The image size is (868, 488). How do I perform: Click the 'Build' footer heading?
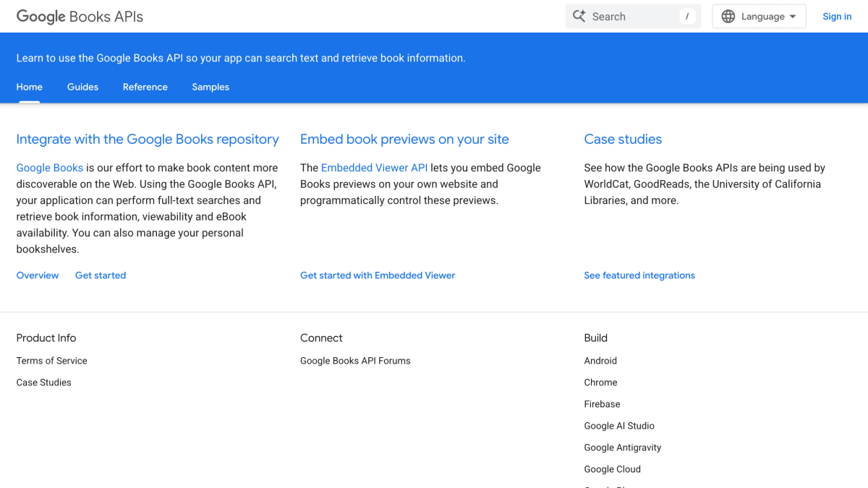coord(596,338)
